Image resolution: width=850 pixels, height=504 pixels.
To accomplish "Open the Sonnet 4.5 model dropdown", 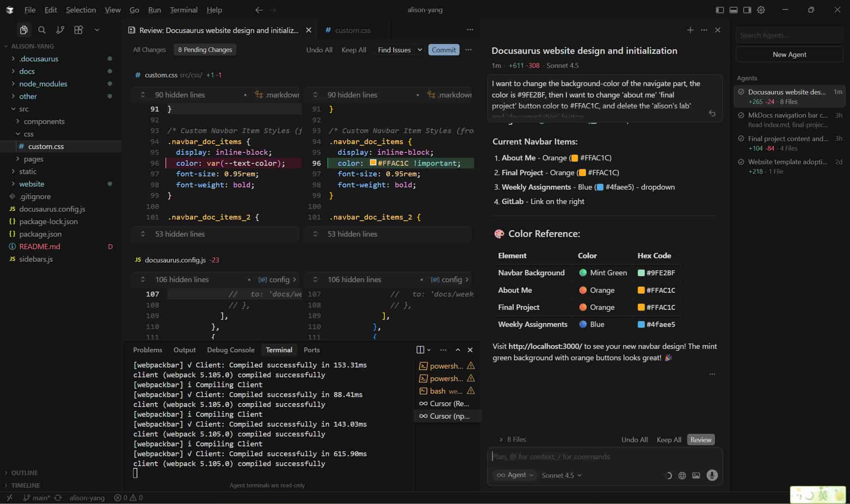I will click(x=561, y=475).
